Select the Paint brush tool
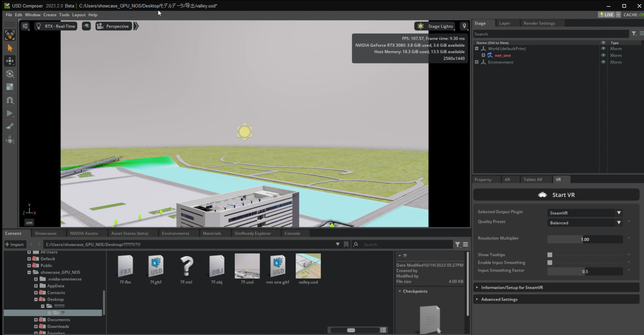The image size is (644, 335). (x=10, y=126)
